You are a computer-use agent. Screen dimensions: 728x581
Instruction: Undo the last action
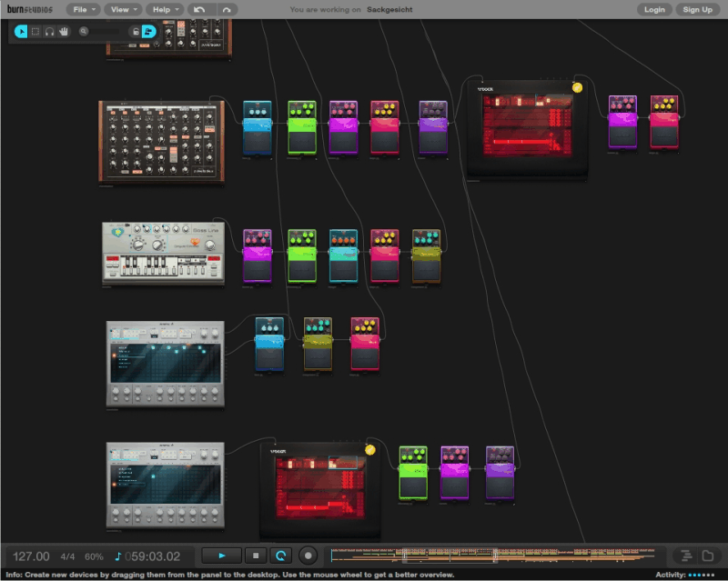click(198, 9)
